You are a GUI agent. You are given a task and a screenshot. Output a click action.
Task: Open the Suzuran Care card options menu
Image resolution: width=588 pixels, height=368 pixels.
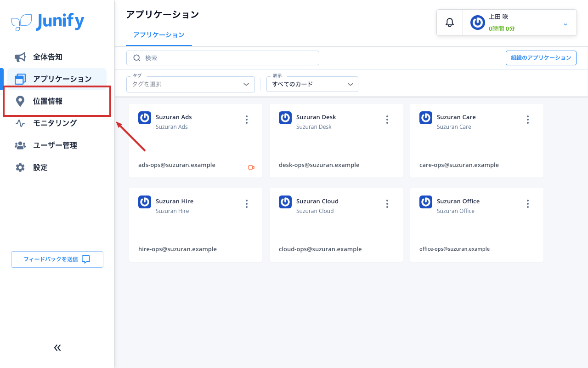(528, 120)
